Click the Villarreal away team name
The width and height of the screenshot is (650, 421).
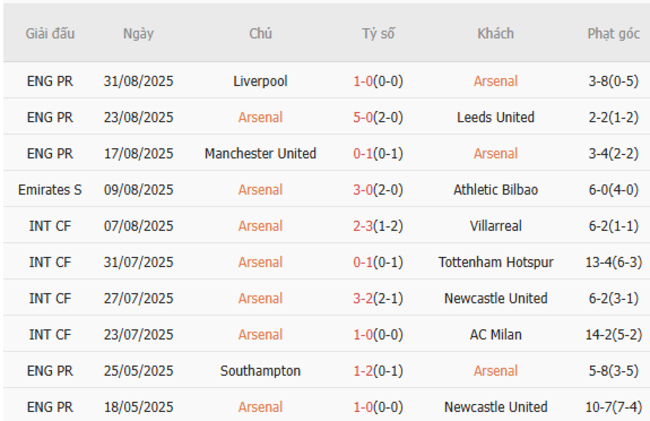[x=495, y=226]
